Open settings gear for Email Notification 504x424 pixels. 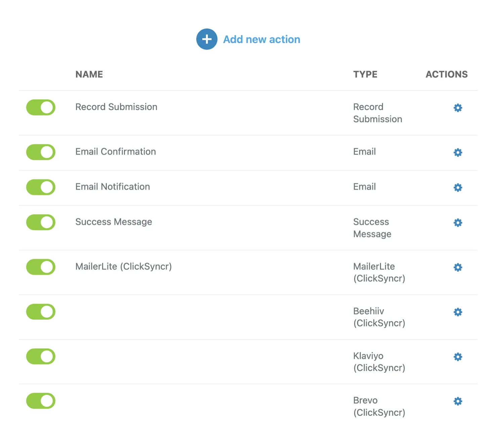pyautogui.click(x=458, y=187)
